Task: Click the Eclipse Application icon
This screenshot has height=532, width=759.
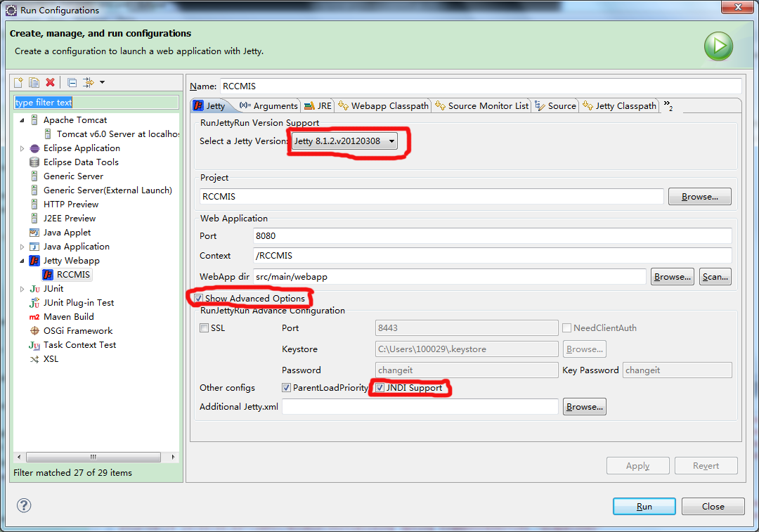Action: click(x=34, y=148)
